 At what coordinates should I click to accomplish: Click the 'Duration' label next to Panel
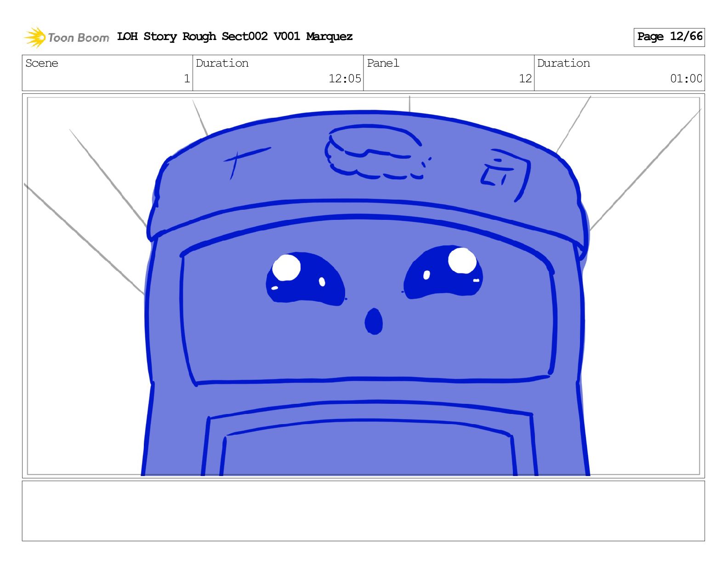coord(563,63)
